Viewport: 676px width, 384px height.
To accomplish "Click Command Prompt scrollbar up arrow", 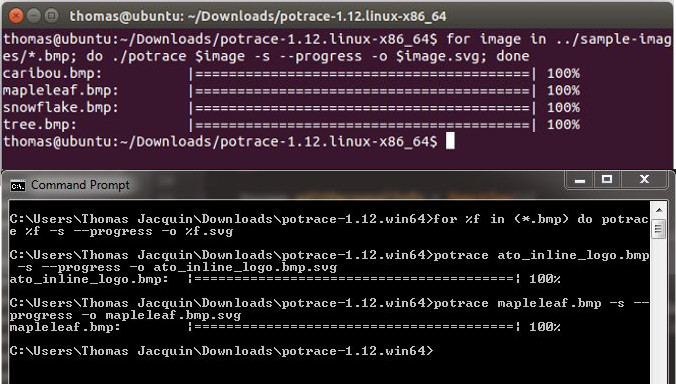I will point(658,210).
